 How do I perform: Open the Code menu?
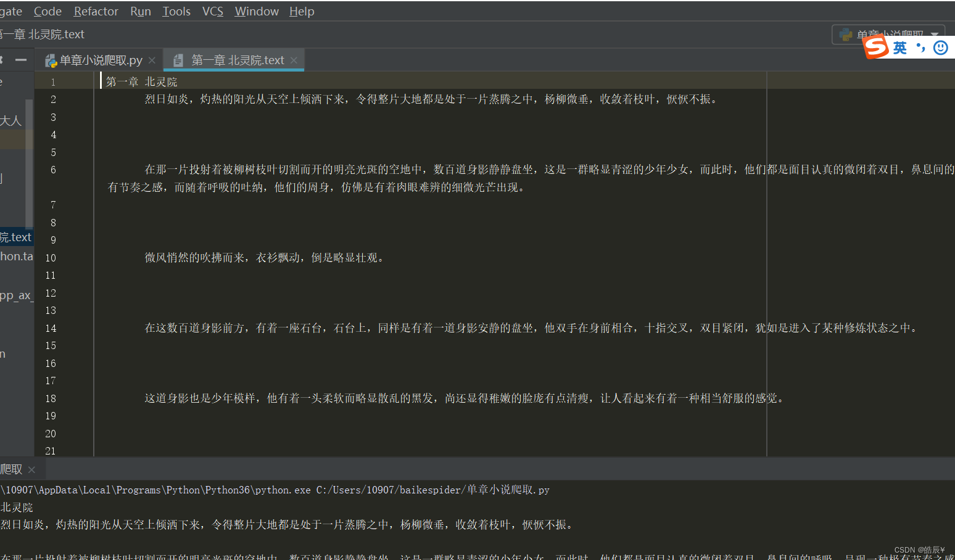pyautogui.click(x=48, y=11)
